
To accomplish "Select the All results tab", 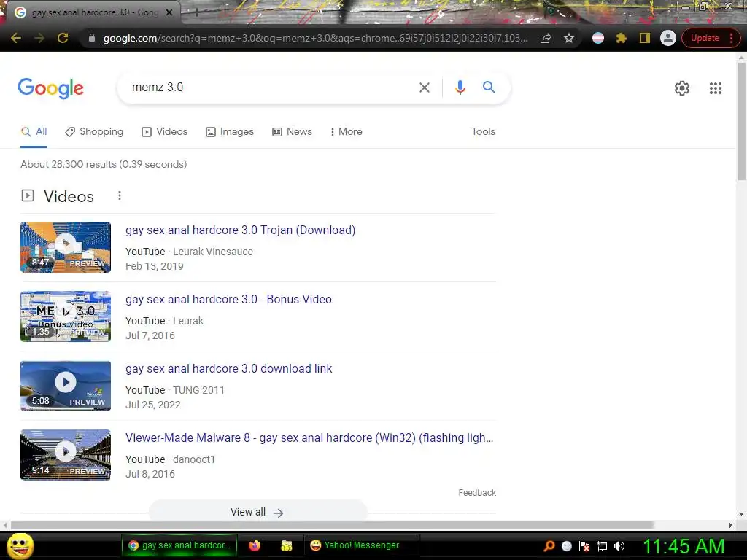I will pyautogui.click(x=34, y=132).
